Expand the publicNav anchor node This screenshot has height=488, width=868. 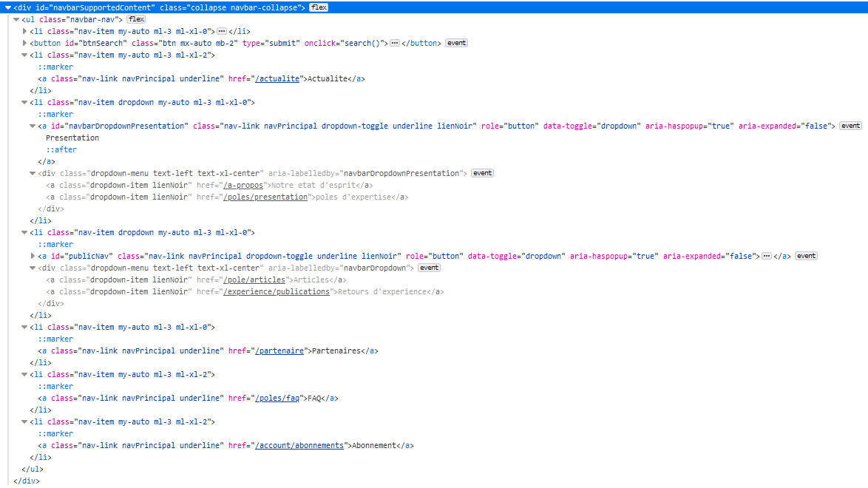(x=33, y=256)
